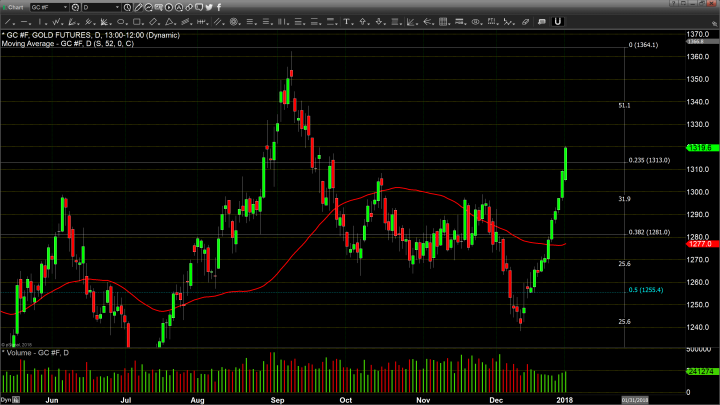The width and height of the screenshot is (720, 405).
Task: Click the Volume - GC #F, D label
Action: pyautogui.click(x=35, y=353)
